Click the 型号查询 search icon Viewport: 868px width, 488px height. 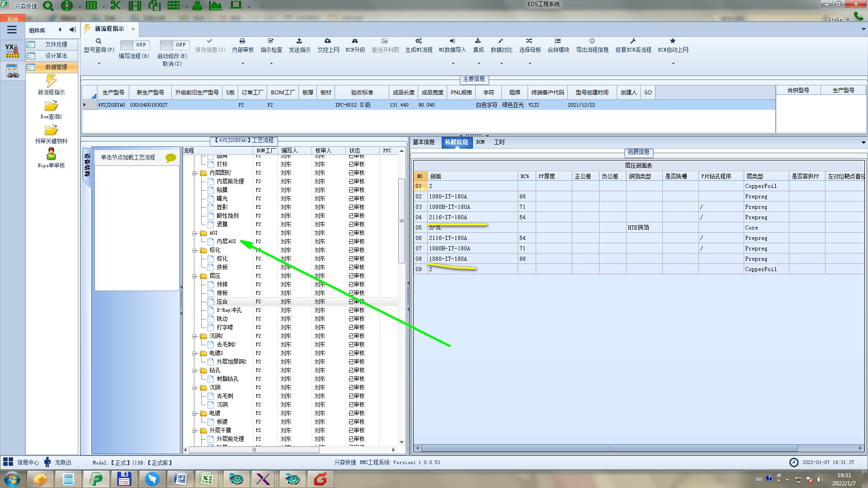(98, 41)
